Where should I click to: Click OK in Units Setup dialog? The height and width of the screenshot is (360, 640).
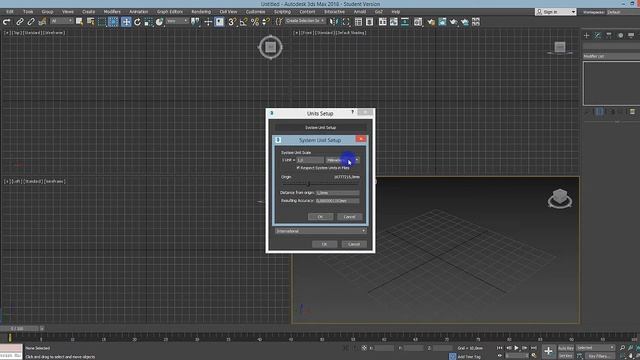(x=324, y=244)
